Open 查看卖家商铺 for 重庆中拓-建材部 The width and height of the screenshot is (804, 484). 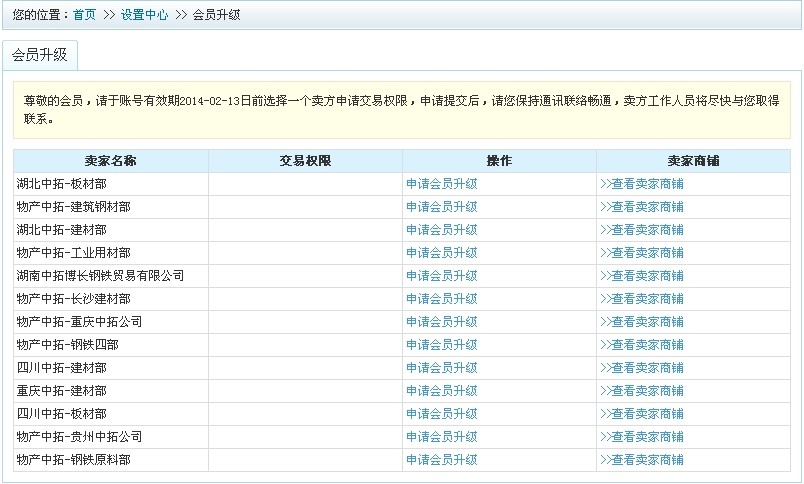(x=642, y=390)
